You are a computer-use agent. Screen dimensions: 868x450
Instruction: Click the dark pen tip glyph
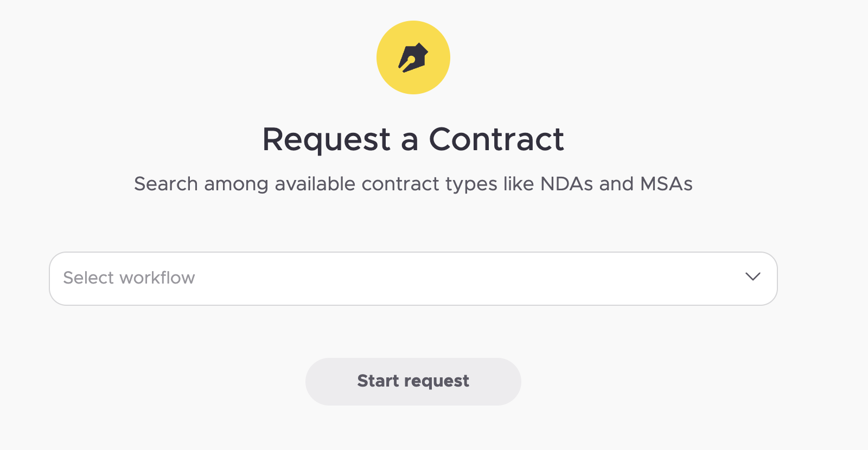tap(413, 57)
